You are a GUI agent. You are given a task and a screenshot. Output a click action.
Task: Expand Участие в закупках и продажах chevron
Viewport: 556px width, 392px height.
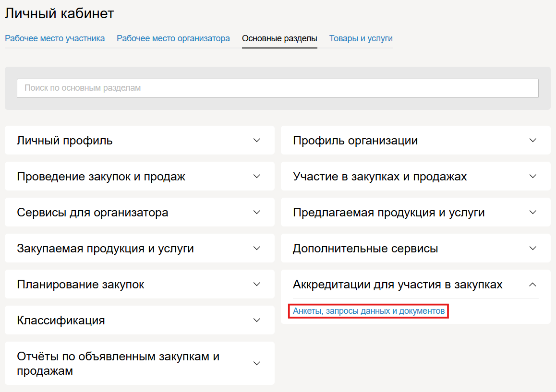532,177
